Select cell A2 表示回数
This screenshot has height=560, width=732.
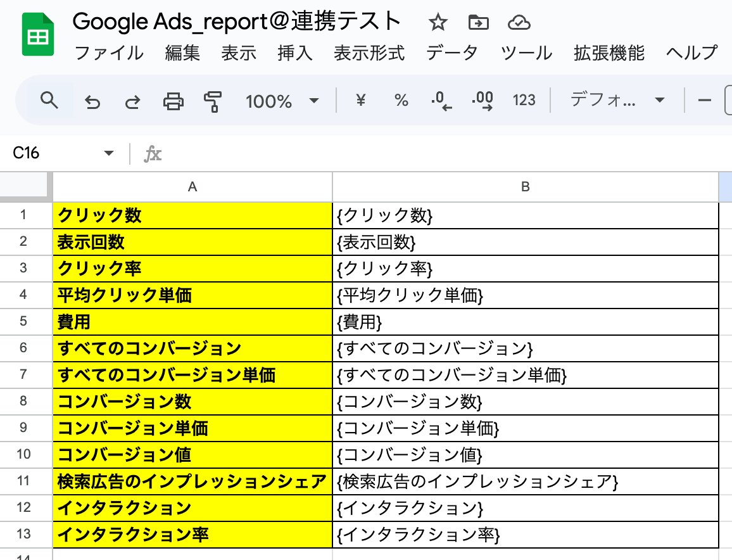pyautogui.click(x=192, y=242)
